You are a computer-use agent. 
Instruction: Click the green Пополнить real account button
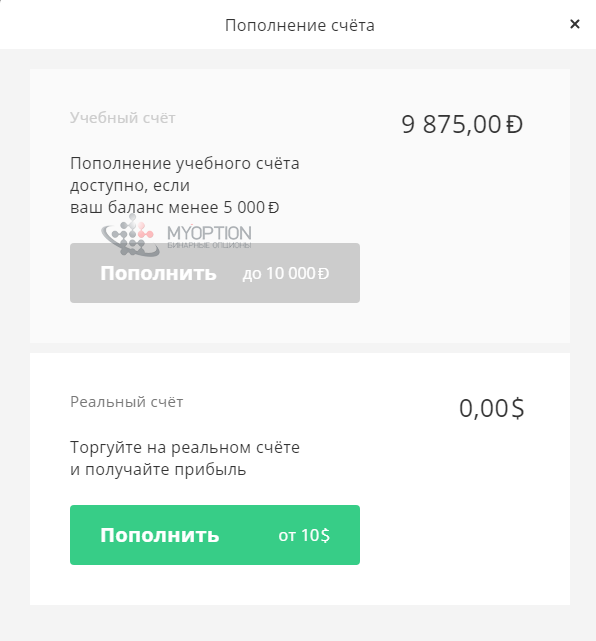215,535
